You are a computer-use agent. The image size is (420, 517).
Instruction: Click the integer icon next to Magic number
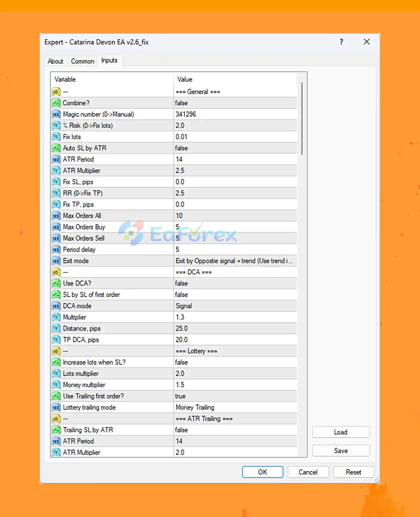(56, 114)
